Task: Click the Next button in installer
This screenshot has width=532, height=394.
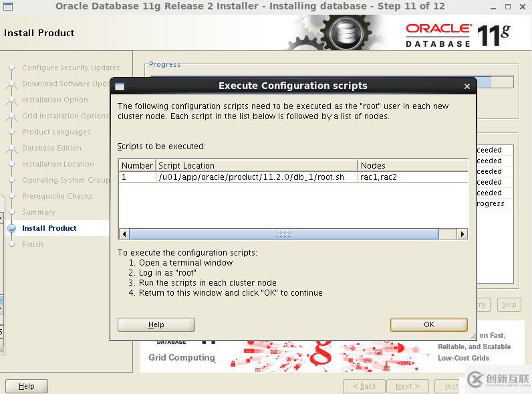Action: coord(408,386)
